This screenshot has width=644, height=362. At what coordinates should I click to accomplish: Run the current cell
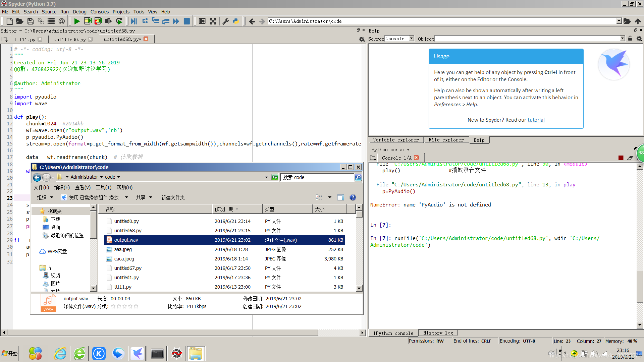click(x=88, y=21)
